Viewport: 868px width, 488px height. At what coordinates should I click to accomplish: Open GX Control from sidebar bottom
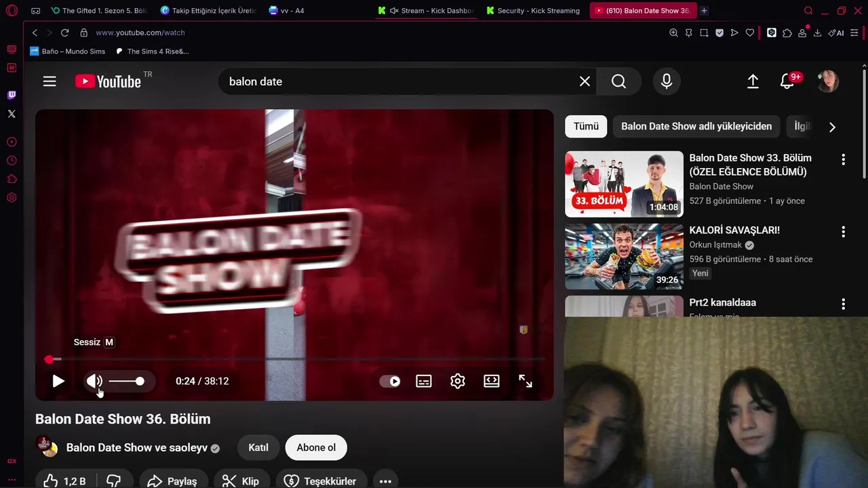(12, 461)
